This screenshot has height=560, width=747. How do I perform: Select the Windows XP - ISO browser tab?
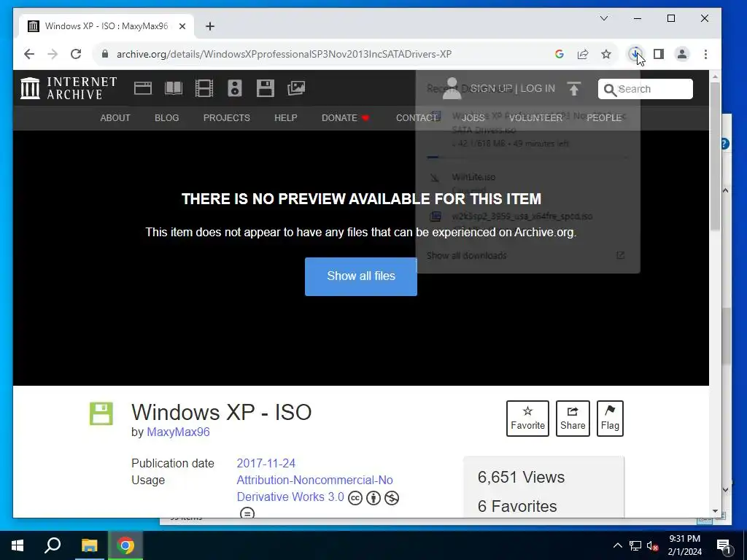pos(107,26)
